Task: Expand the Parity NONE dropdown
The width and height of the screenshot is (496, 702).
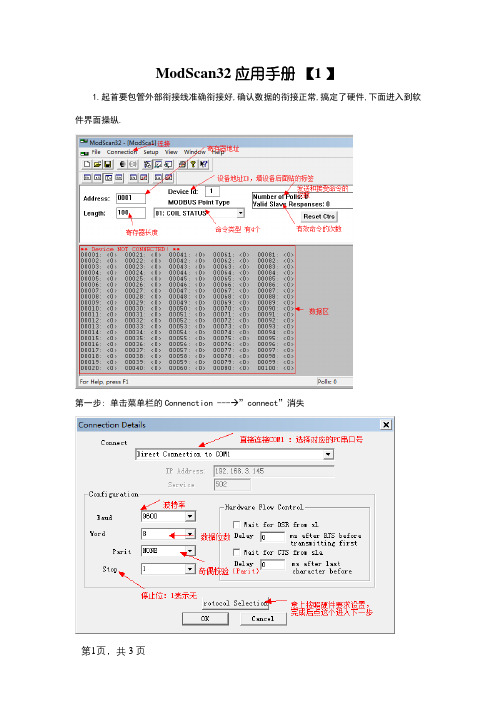Action: 190,551
